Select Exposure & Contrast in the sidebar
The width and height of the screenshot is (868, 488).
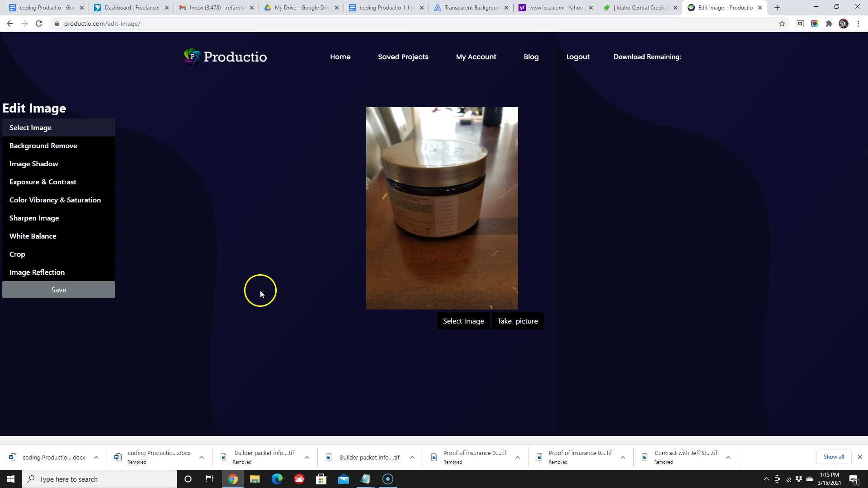[x=43, y=182]
